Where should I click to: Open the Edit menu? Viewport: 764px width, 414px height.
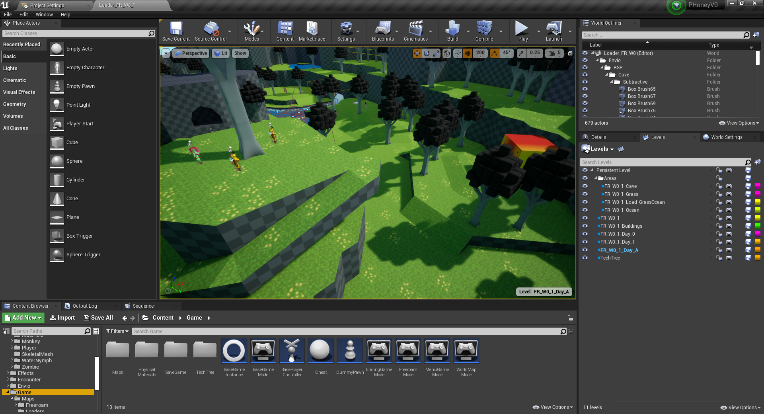coord(23,15)
